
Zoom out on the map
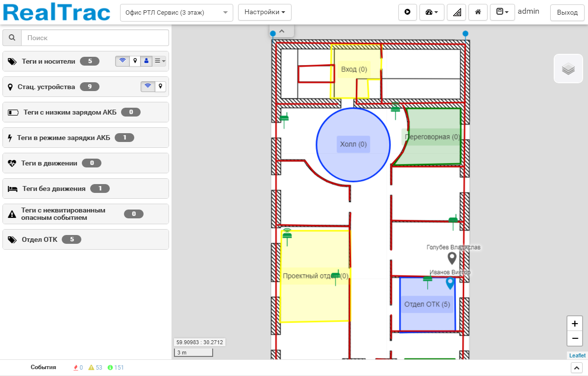575,338
